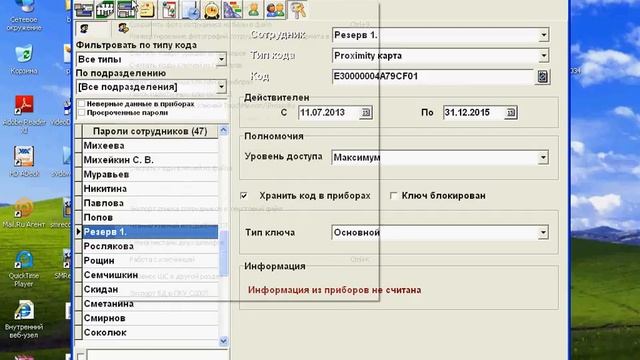640x360 pixels.
Task: Select Муравьев in the list
Action: pos(150,174)
